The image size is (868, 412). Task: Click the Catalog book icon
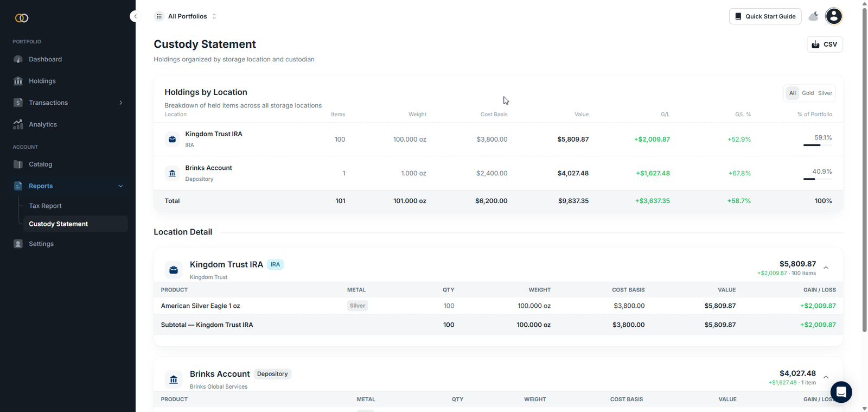point(18,164)
